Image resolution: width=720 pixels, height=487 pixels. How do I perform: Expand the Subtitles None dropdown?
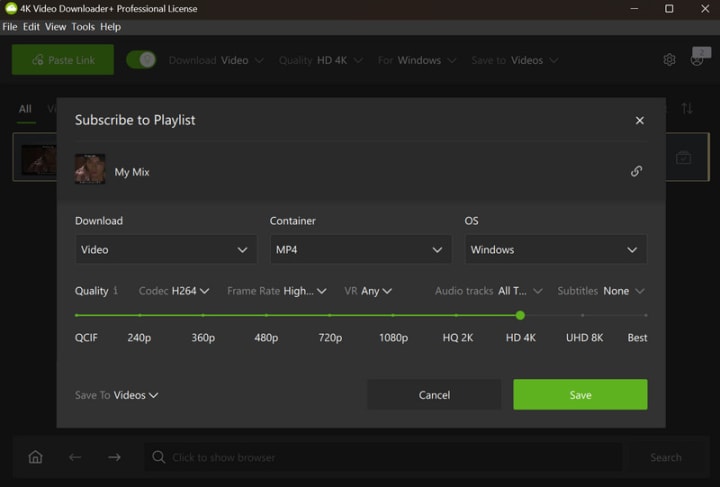[x=601, y=291]
